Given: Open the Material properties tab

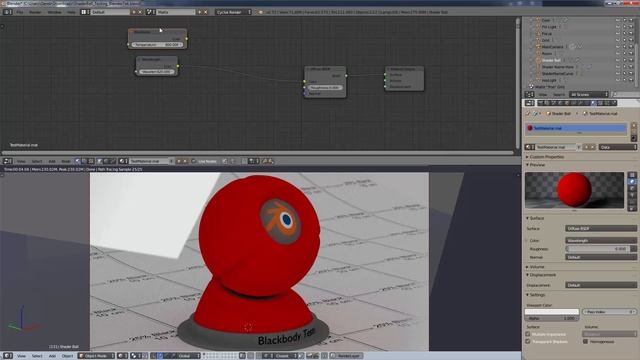Looking at the screenshot, I should click(593, 103).
